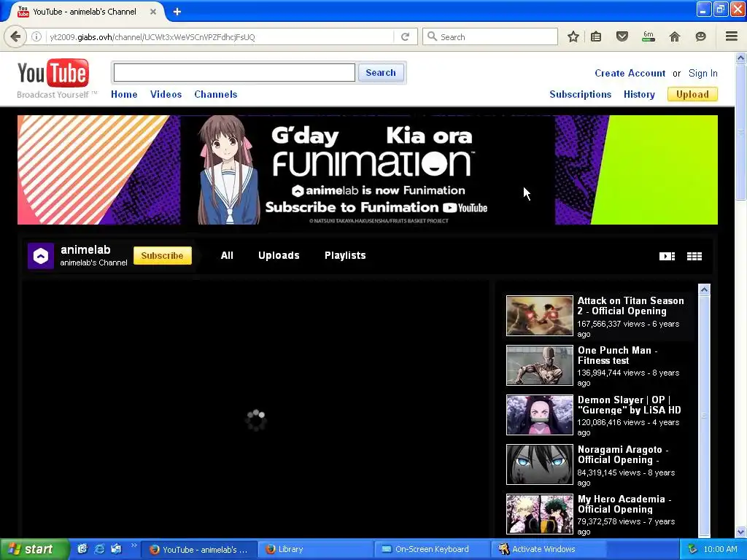Click the Funimation channel banner
Viewport: 747px width, 560px height.
click(368, 170)
